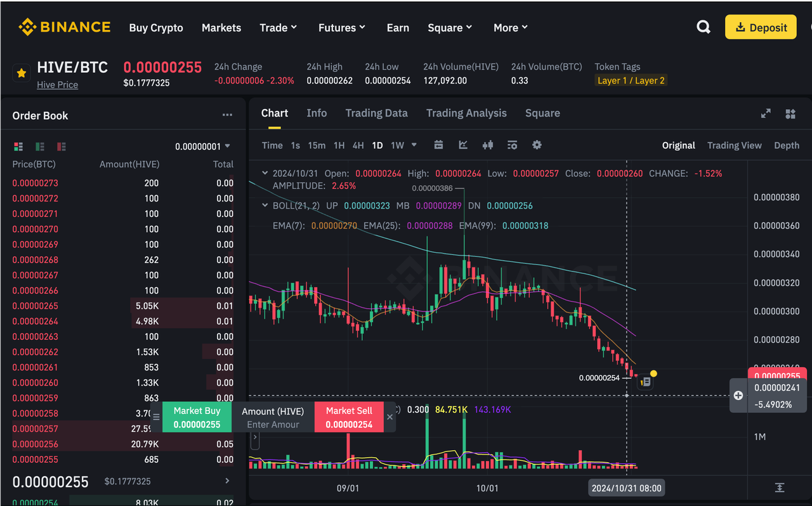Screen dimensions: 812x506
Task: Open the Square dropdown in top nav
Action: pyautogui.click(x=450, y=28)
